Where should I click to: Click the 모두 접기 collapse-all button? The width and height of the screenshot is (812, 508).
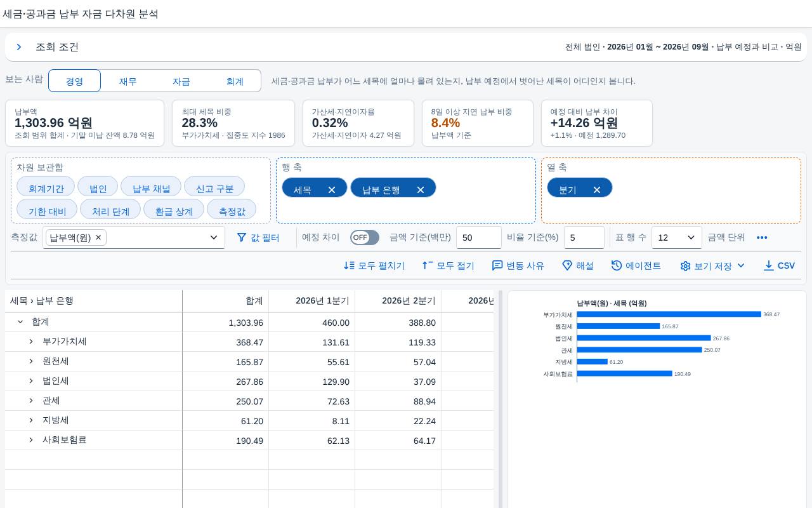(x=448, y=265)
